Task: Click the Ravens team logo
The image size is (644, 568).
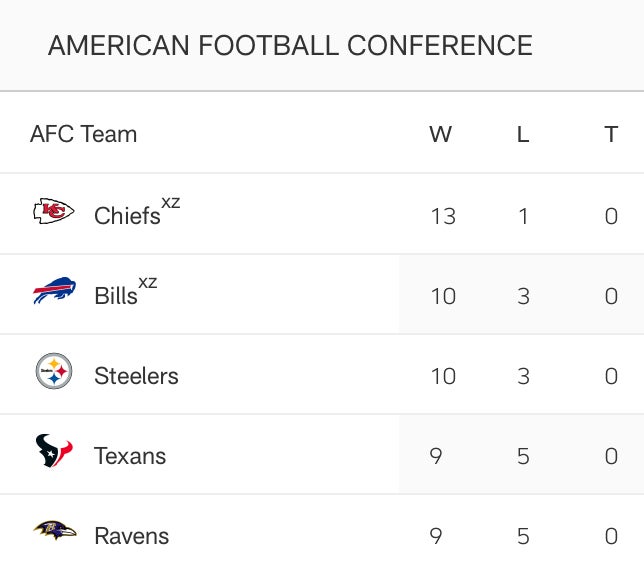Action: (x=53, y=531)
